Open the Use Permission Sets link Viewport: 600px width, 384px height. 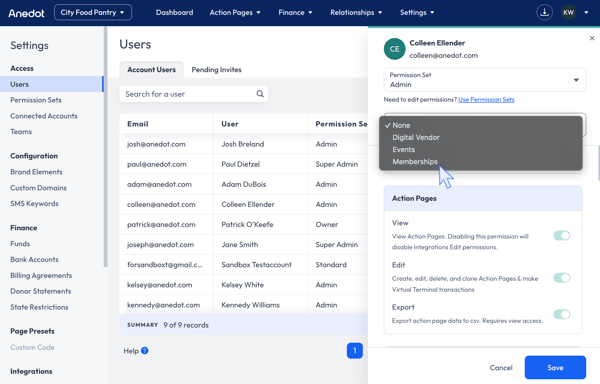(486, 99)
